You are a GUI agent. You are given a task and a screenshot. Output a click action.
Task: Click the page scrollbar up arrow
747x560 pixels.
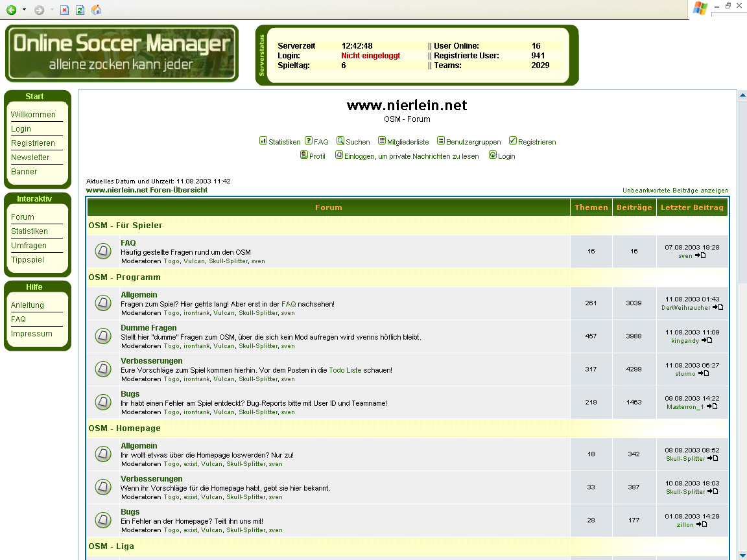click(742, 96)
